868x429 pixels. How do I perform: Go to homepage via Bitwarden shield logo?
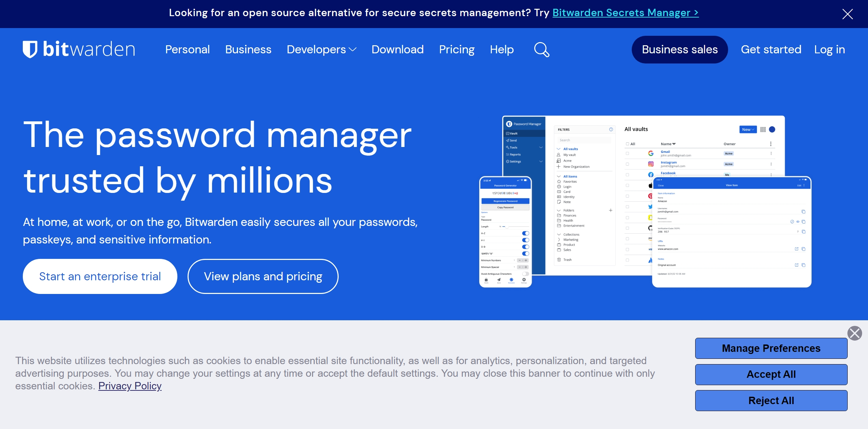click(x=79, y=49)
